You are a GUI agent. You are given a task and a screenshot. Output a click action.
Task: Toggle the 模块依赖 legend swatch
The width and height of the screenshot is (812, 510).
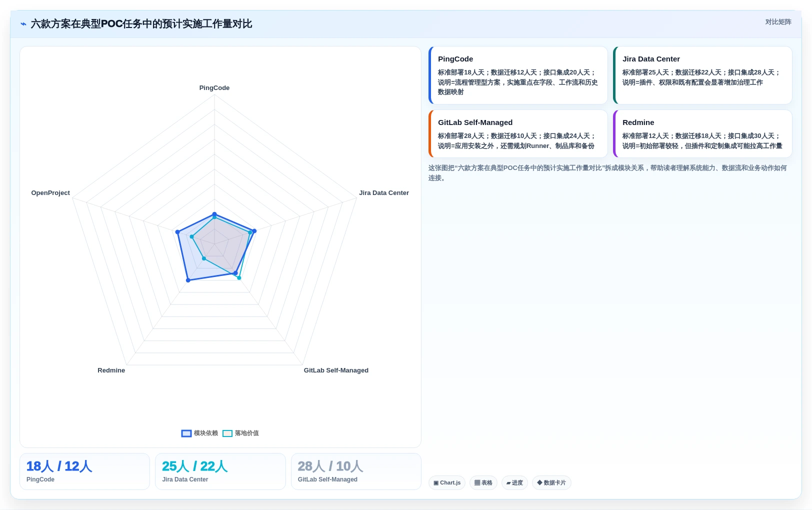(186, 433)
